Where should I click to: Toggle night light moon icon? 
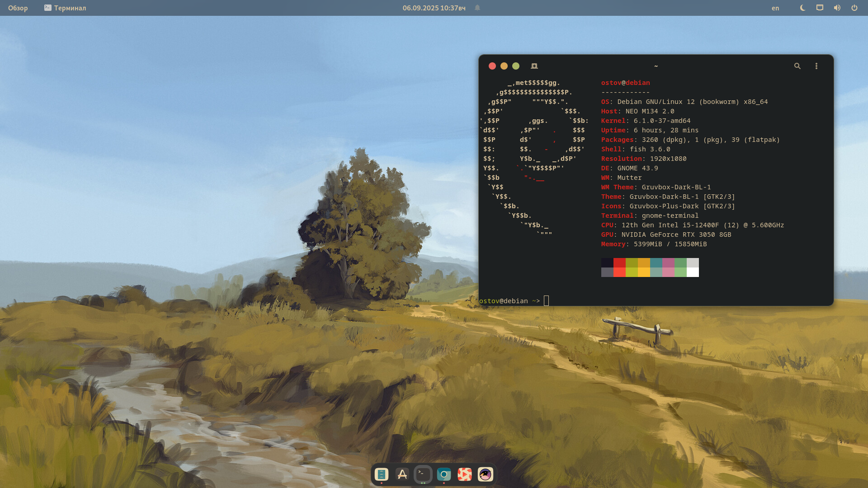[x=802, y=8]
